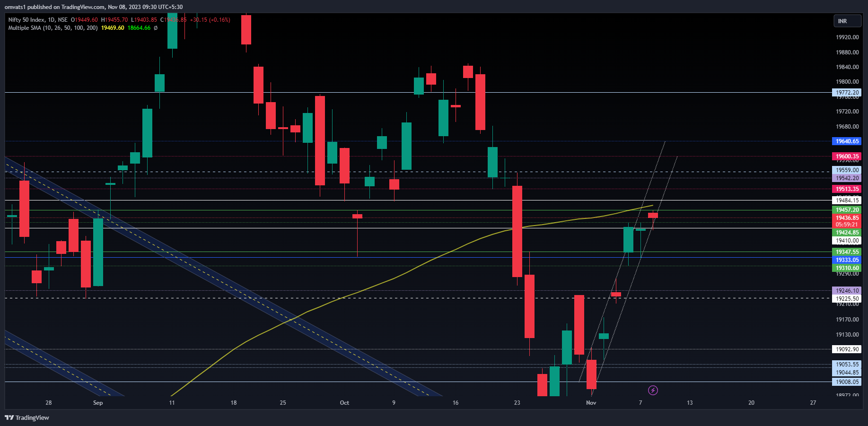Click the Sep label on time axis
Viewport: 868px width, 426px height.
pos(98,403)
